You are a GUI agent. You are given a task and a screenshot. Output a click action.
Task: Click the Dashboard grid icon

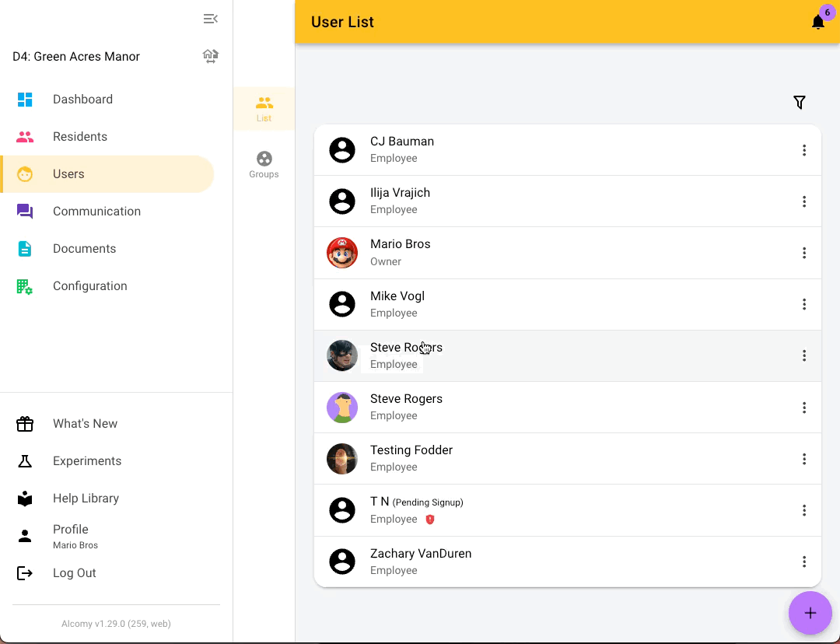pyautogui.click(x=25, y=99)
